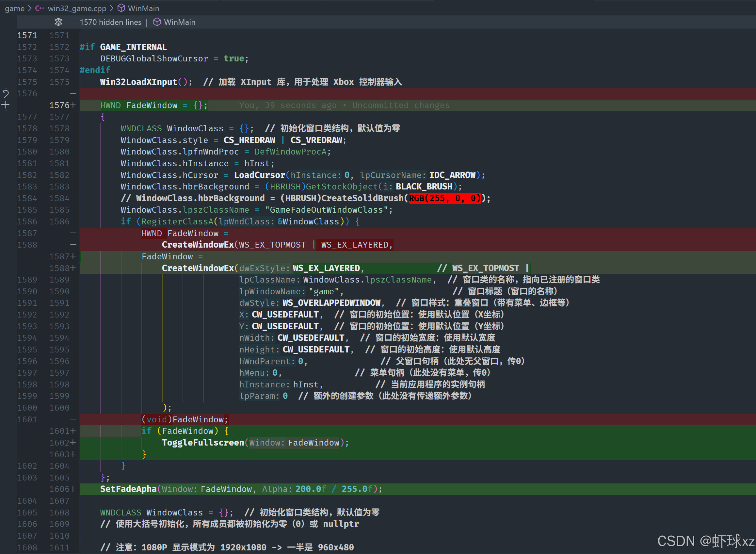Screen dimensions: 756x554
Task: Click the Win32LoadXInput function call
Action: point(138,82)
